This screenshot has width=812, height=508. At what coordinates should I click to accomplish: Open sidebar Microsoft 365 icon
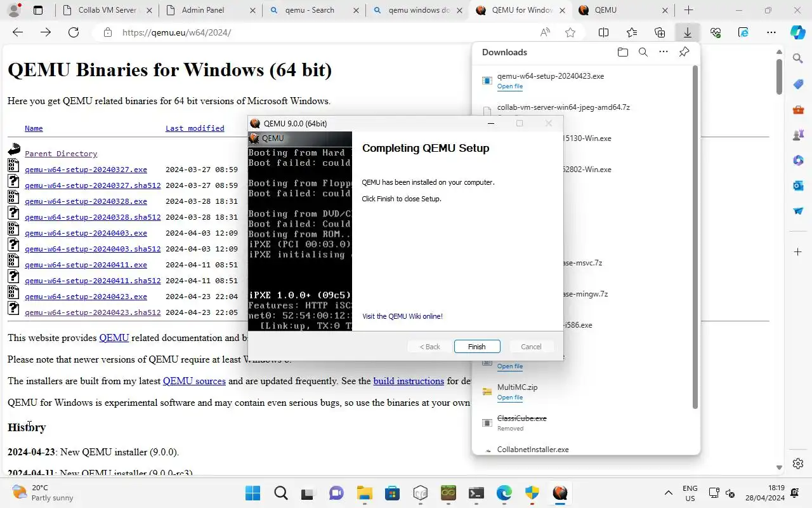(x=798, y=160)
